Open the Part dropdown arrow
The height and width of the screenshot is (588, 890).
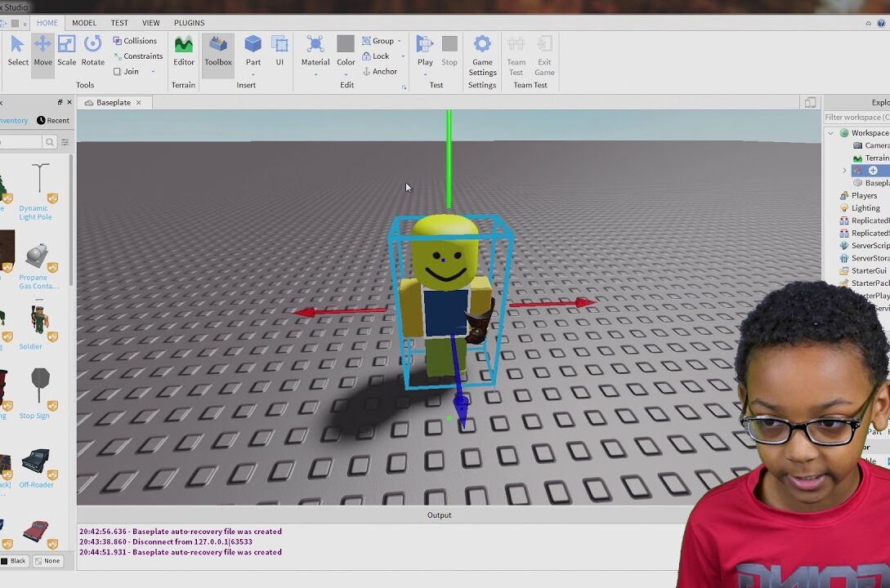click(x=253, y=75)
